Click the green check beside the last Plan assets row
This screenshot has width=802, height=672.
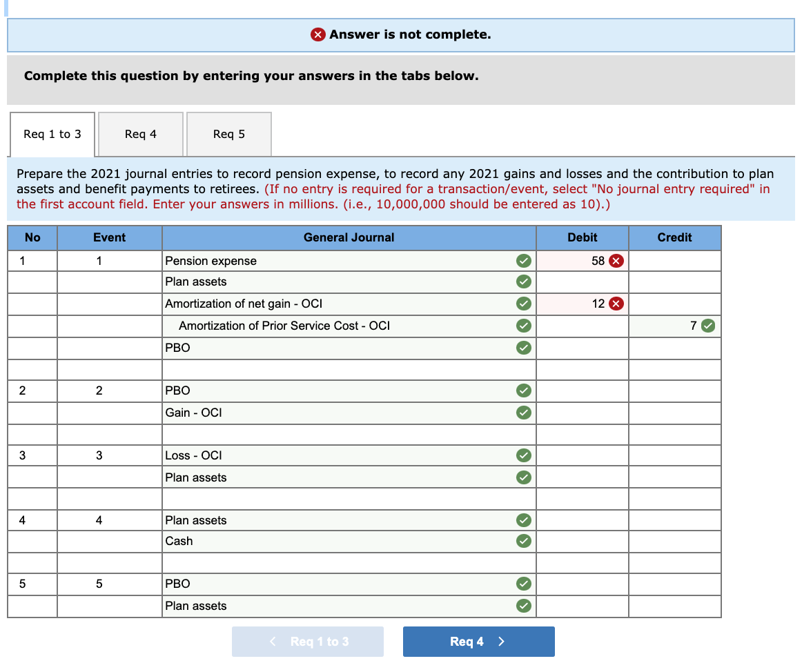523,606
